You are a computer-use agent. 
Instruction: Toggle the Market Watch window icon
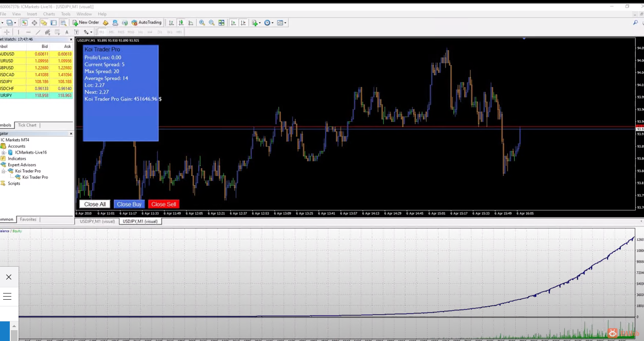[24, 23]
